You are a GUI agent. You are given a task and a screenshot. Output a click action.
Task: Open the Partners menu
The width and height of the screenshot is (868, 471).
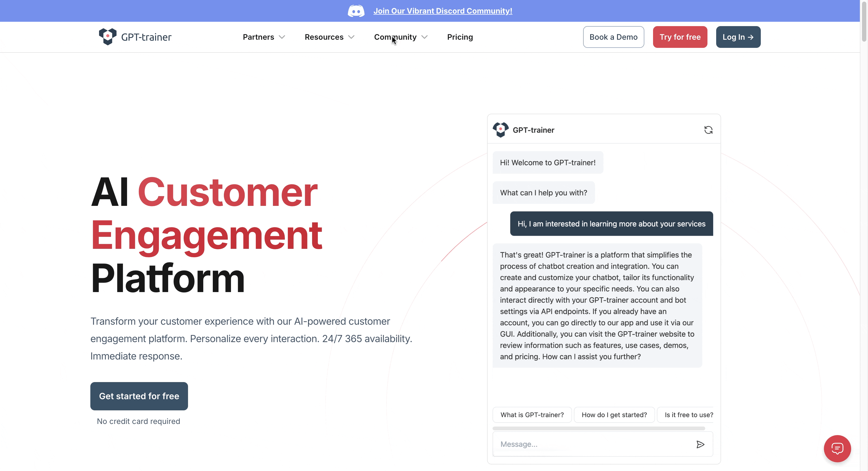(258, 37)
